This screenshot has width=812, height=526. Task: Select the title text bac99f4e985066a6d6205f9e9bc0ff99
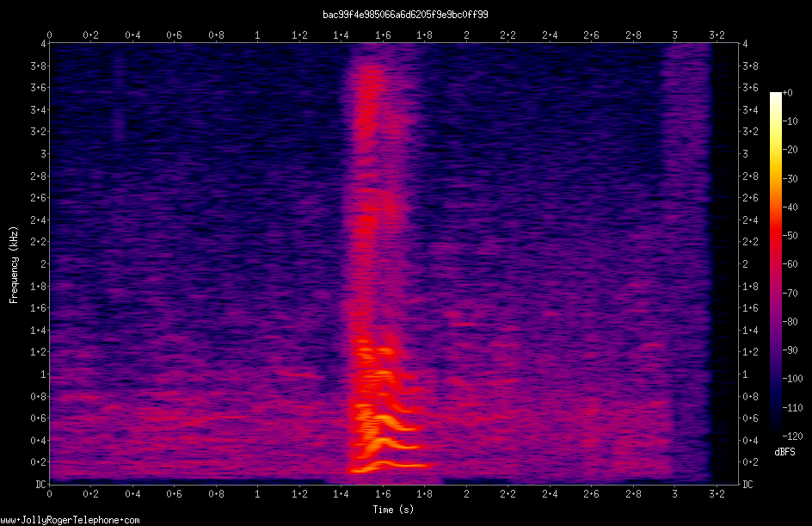(405, 15)
